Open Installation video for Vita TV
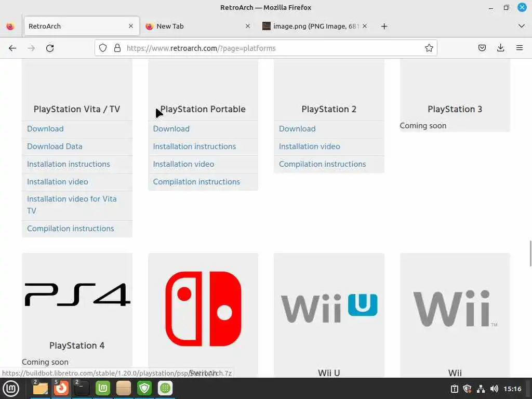 click(x=72, y=205)
